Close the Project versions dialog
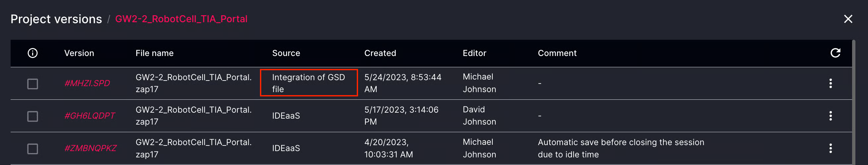This screenshot has height=165, width=868. click(848, 19)
